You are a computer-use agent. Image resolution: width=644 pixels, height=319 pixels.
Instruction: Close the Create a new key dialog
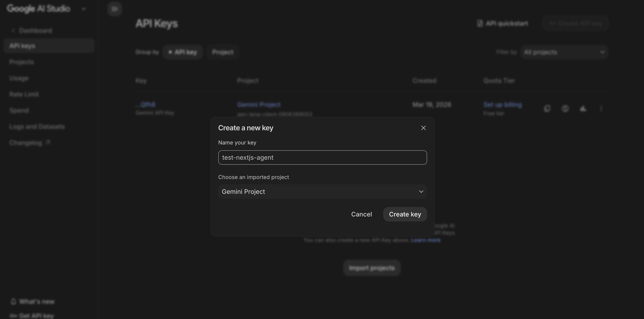(x=423, y=128)
